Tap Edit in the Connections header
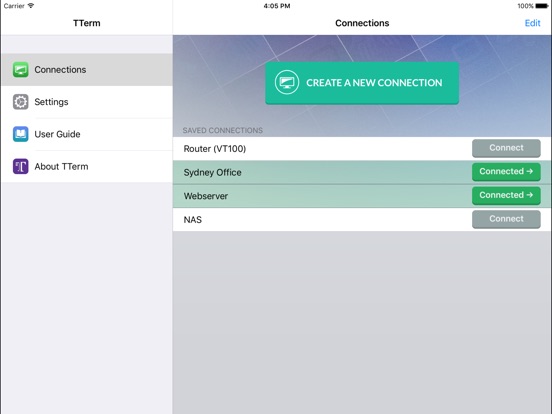The width and height of the screenshot is (552, 414). [x=532, y=23]
